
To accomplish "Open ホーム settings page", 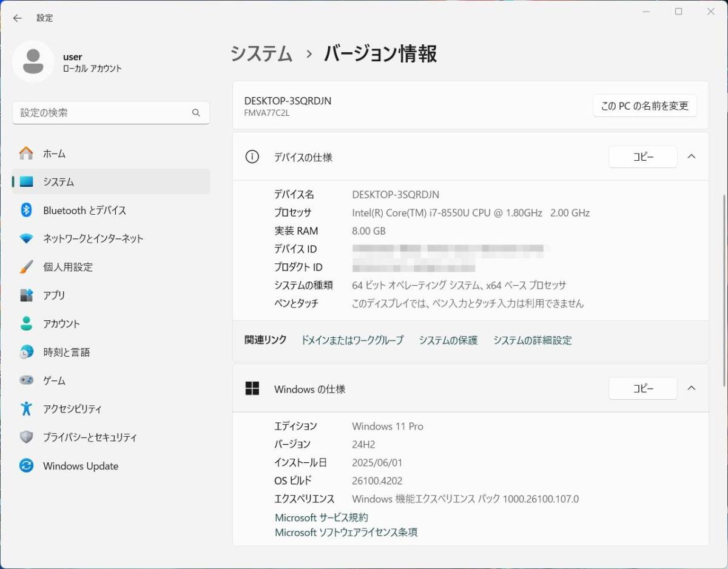I will pos(111,153).
